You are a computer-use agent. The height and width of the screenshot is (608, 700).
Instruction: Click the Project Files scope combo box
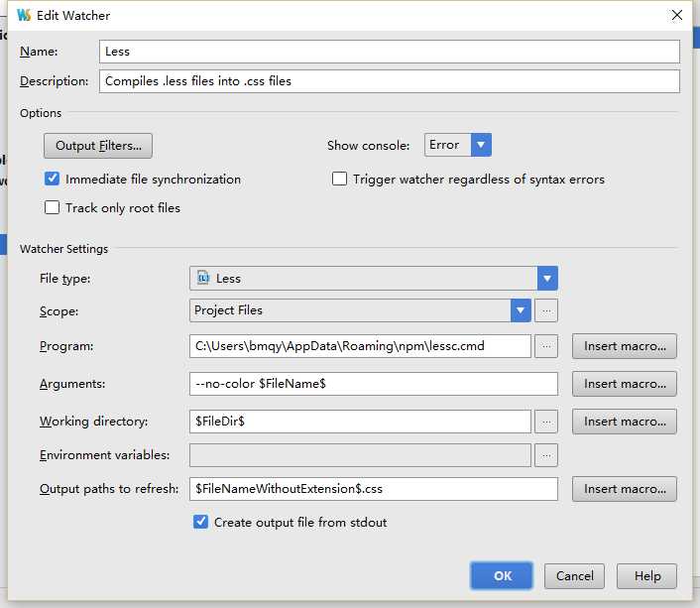click(360, 310)
